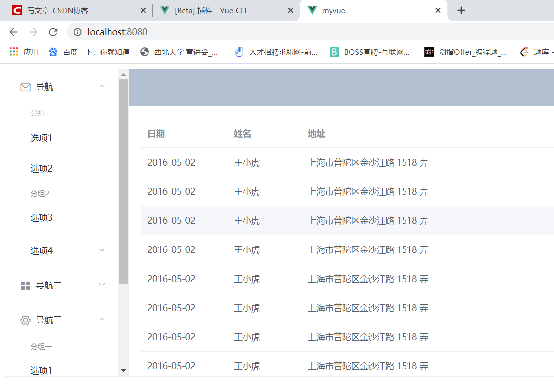Close the myvue tab
Screen dimensions: 554x392
(438, 10)
